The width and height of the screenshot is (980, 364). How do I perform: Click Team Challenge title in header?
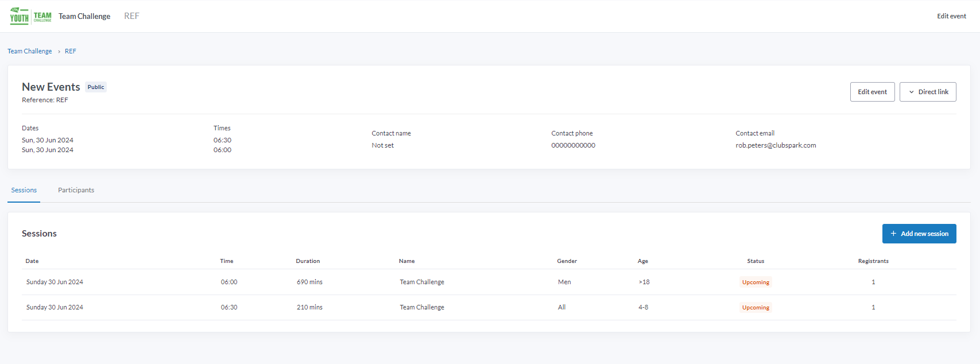84,16
